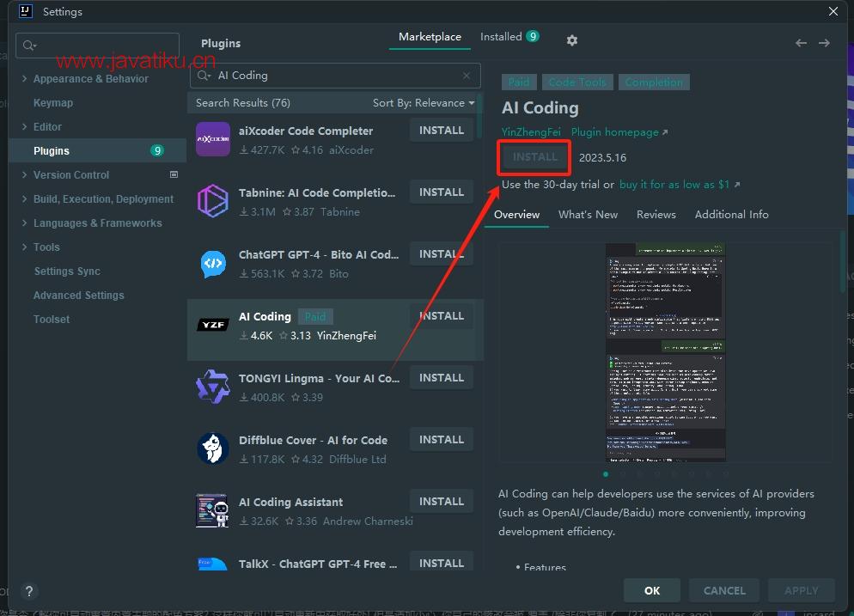Click INSTALL in the detail panel
The image size is (854, 616).
[x=535, y=157]
